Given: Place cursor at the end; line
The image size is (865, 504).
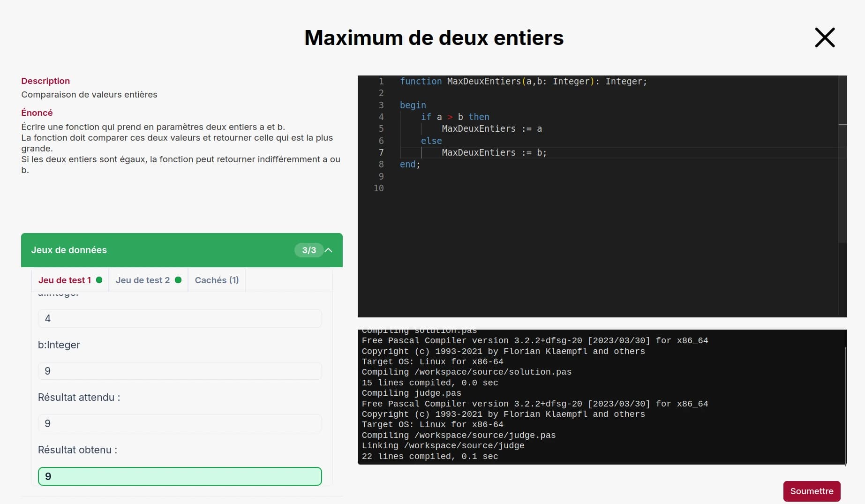Looking at the screenshot, I should pos(410,165).
